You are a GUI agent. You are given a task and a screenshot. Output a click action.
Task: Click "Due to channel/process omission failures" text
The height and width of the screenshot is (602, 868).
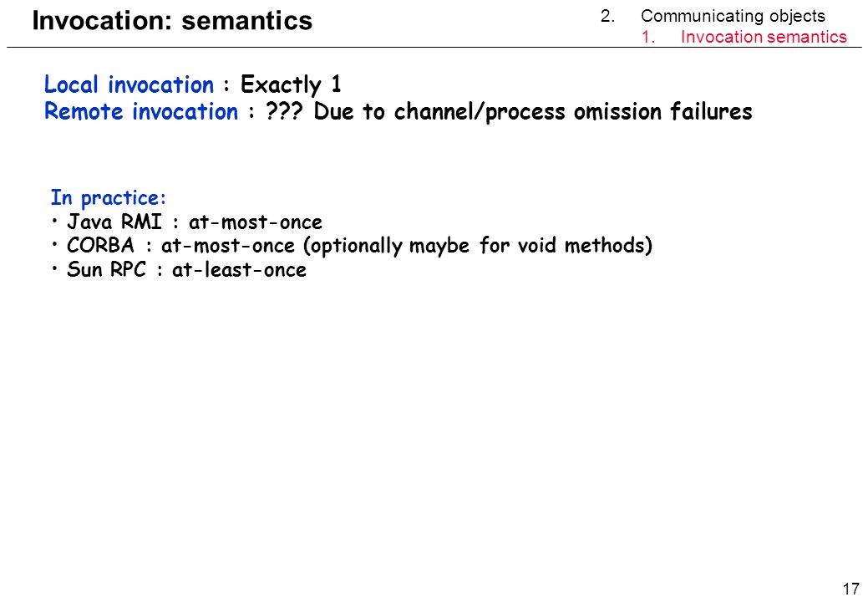pyautogui.click(x=532, y=112)
